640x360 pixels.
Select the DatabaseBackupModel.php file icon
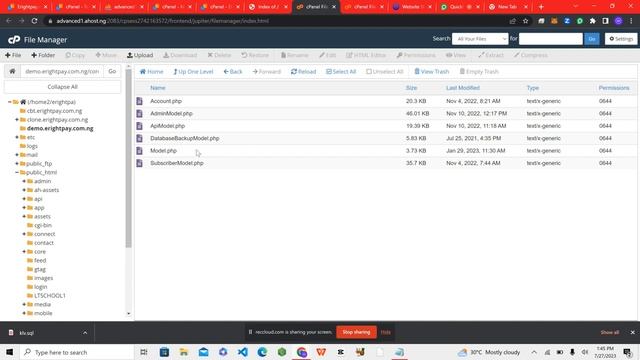pos(140,138)
